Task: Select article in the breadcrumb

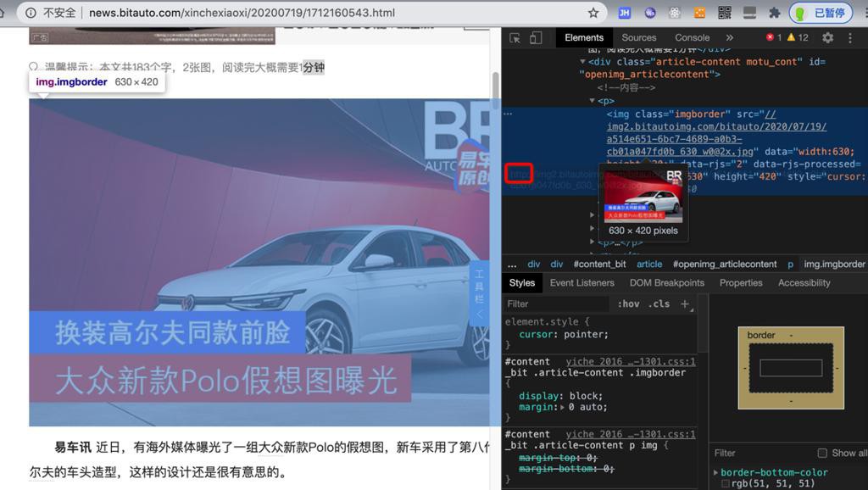Action: 649,264
